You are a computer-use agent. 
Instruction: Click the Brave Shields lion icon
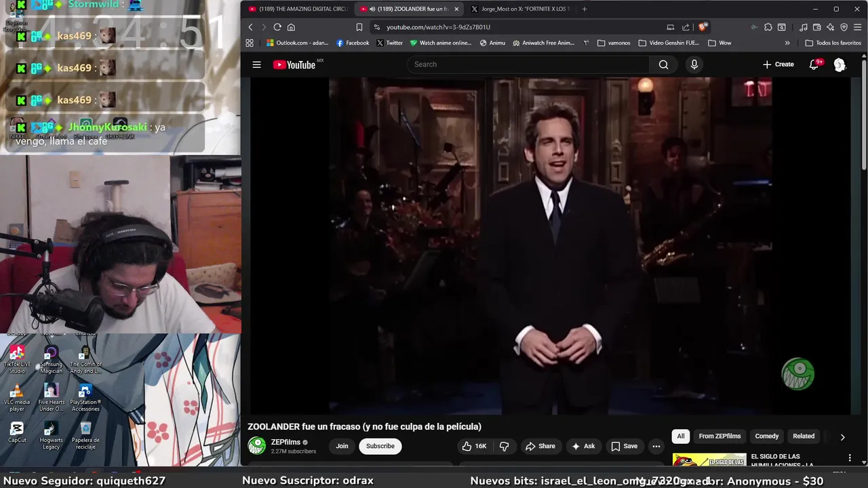(703, 27)
